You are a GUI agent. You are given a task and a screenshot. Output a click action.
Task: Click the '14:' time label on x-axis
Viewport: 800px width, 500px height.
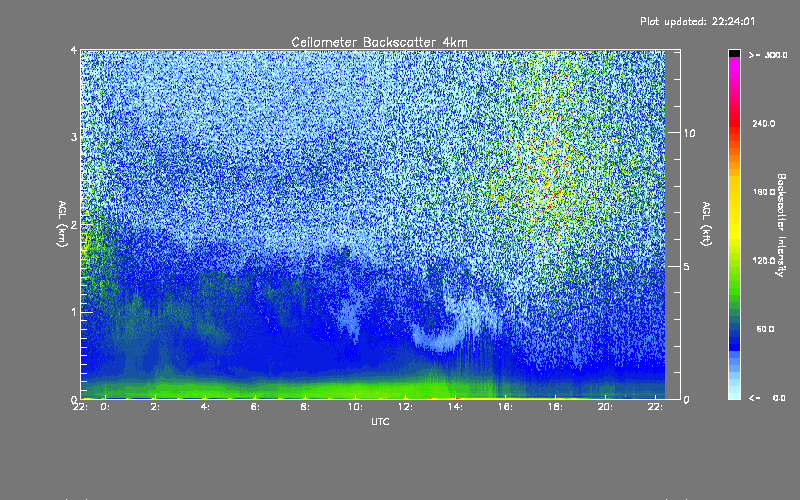click(x=456, y=407)
